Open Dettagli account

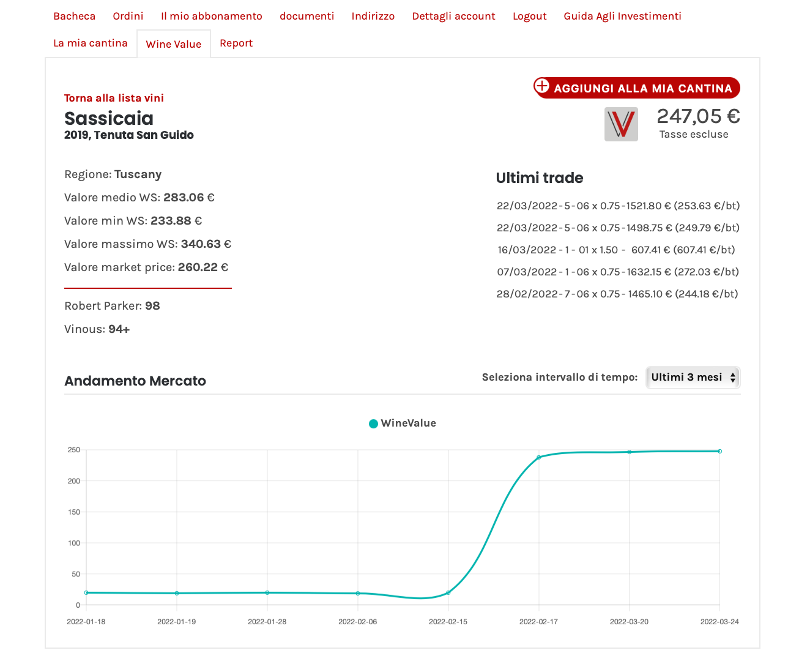[453, 17]
